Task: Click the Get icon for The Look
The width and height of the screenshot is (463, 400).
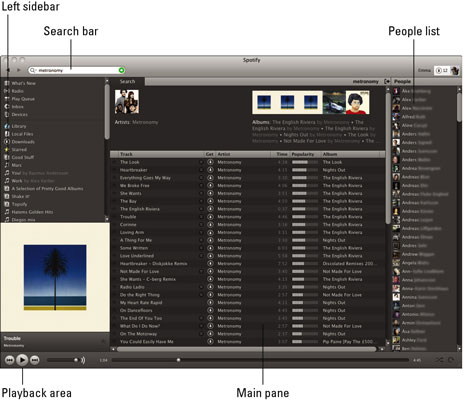Action: point(210,162)
